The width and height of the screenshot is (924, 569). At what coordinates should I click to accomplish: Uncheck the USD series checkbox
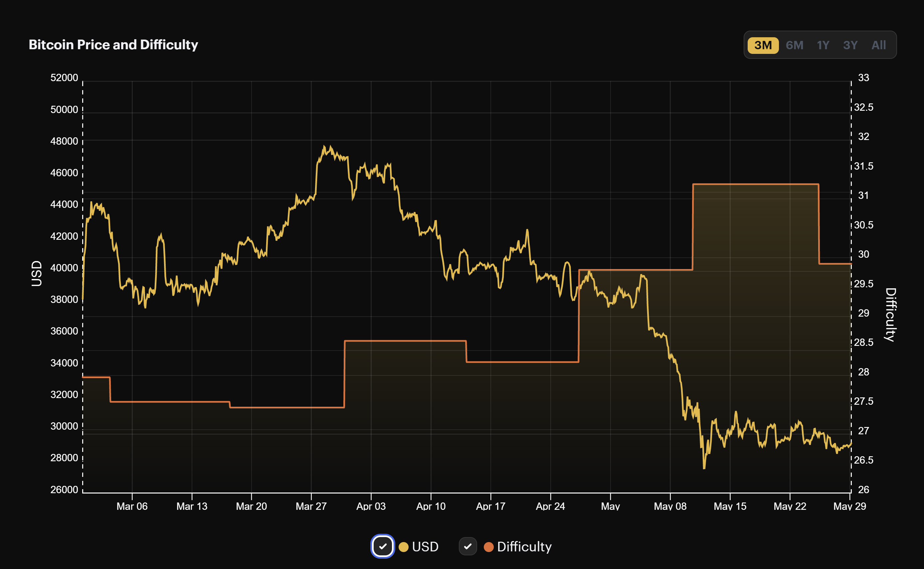(x=383, y=546)
